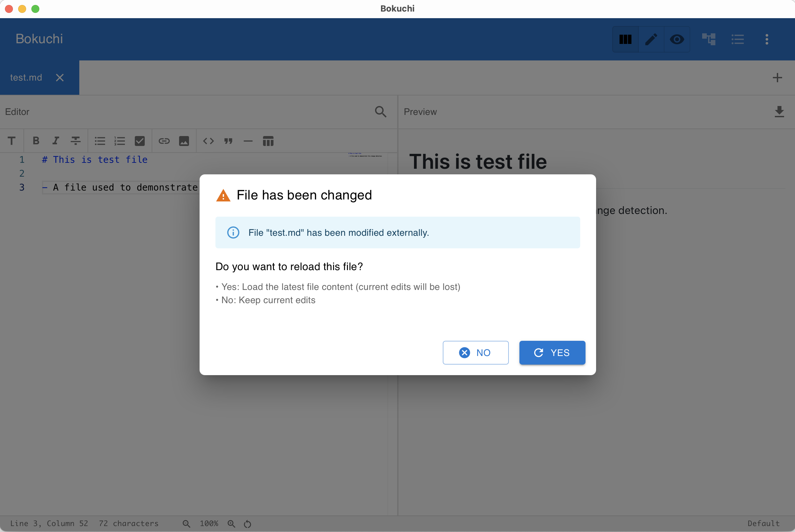
Task: Insert an image into the document
Action: click(184, 141)
